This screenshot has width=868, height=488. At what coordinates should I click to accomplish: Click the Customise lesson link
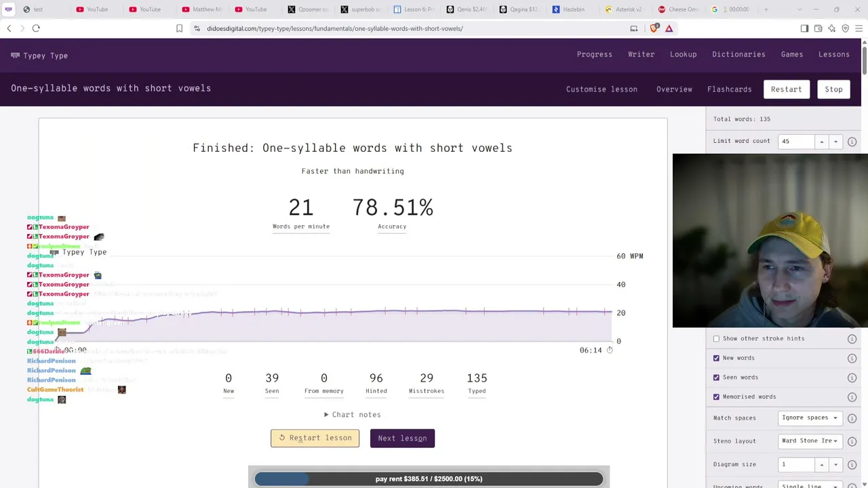pos(601,89)
